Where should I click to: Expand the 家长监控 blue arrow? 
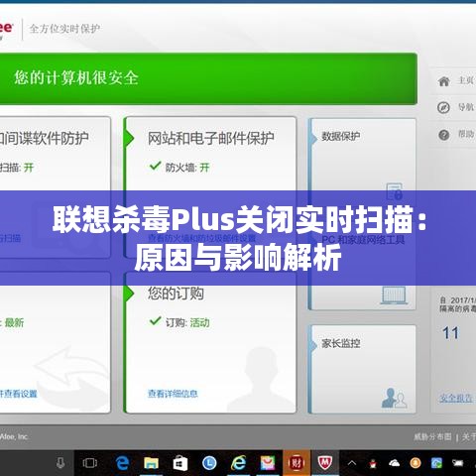[313, 345]
